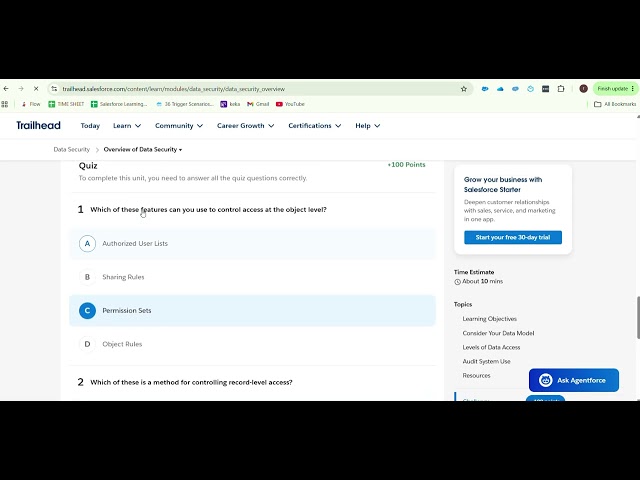Open the apps grid in bookmarks bar
This screenshot has height=480, width=640.
(x=5, y=104)
